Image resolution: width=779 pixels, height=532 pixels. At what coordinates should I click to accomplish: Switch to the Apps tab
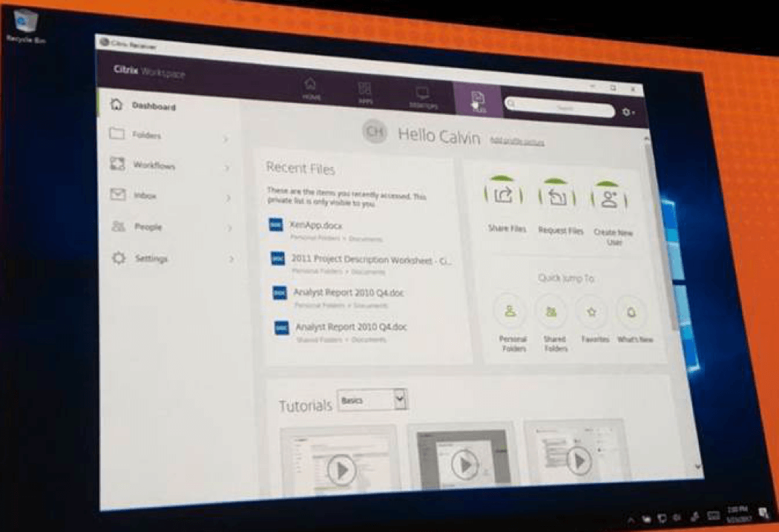[365, 93]
